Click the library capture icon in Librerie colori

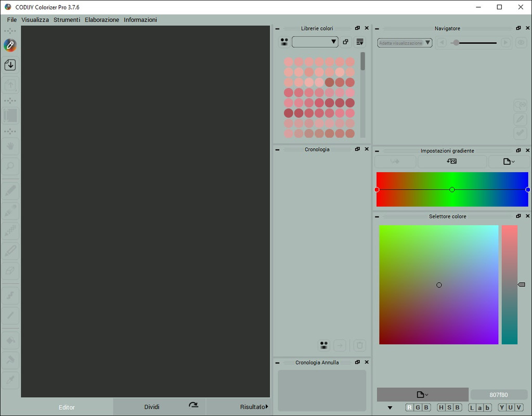click(284, 42)
